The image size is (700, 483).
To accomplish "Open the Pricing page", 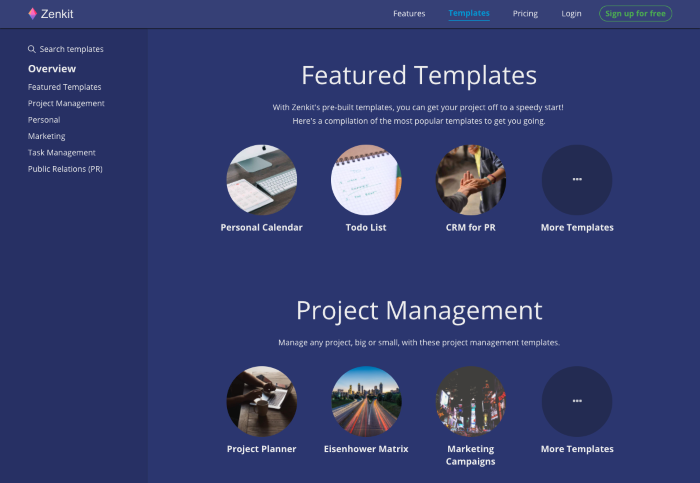I will click(x=525, y=14).
